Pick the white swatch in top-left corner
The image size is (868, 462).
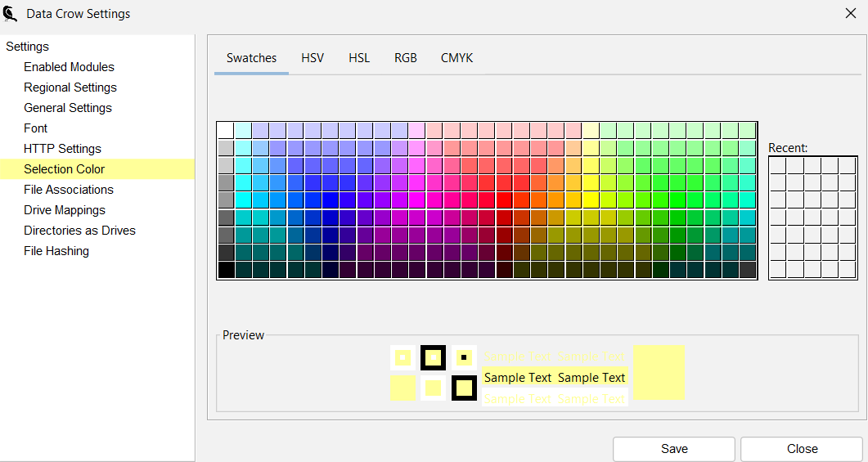point(226,131)
